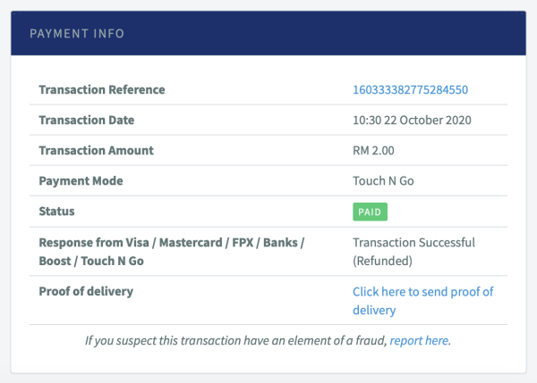Image resolution: width=537 pixels, height=383 pixels.
Task: Open transaction reference 160333382775284550 link
Action: pyautogui.click(x=410, y=90)
